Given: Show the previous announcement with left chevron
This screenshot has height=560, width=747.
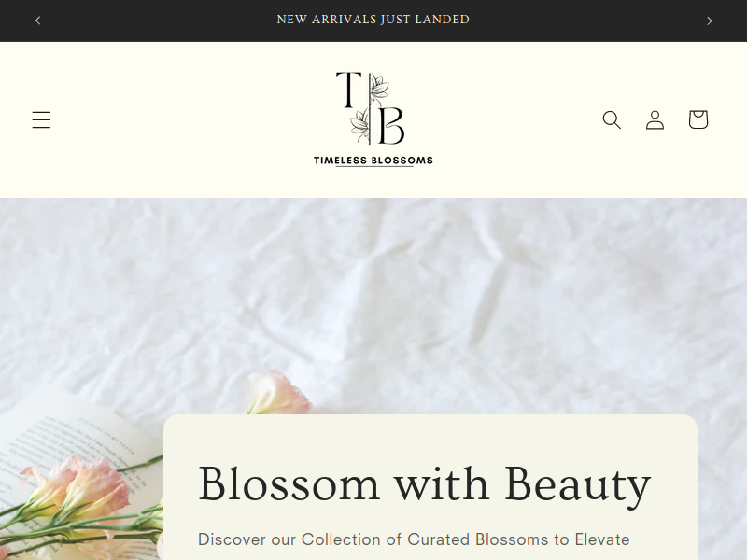Looking at the screenshot, I should pyautogui.click(x=37, y=21).
